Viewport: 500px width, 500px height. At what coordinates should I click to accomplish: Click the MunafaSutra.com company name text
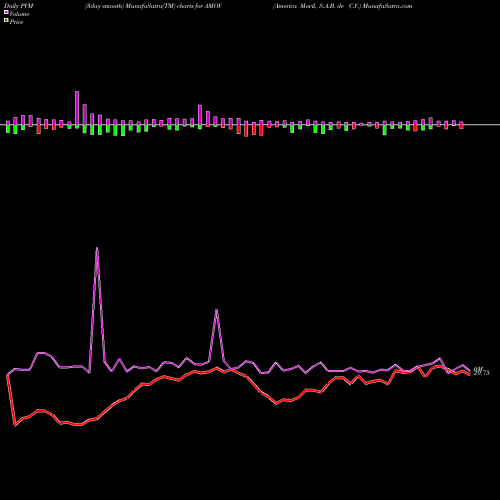coord(343,6)
